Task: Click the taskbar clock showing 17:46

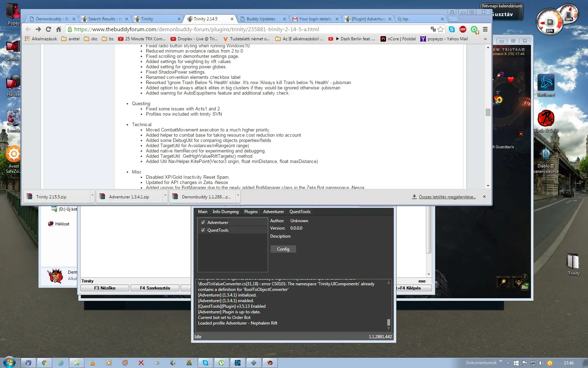Action: coord(569,363)
